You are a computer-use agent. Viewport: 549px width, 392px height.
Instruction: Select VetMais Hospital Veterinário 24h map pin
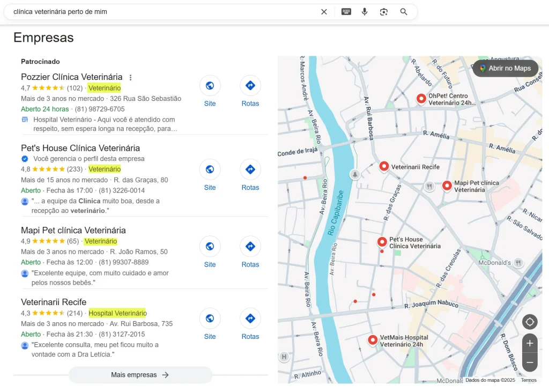click(373, 339)
